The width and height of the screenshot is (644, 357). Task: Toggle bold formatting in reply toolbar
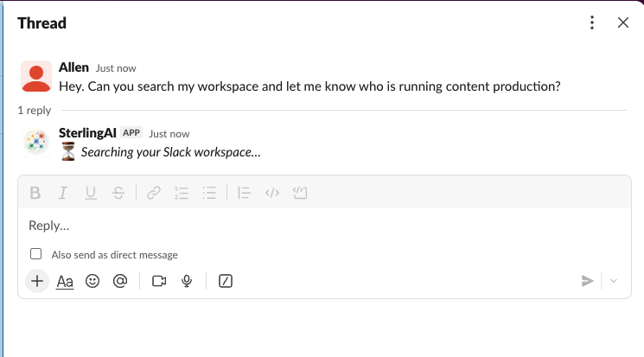(x=35, y=193)
